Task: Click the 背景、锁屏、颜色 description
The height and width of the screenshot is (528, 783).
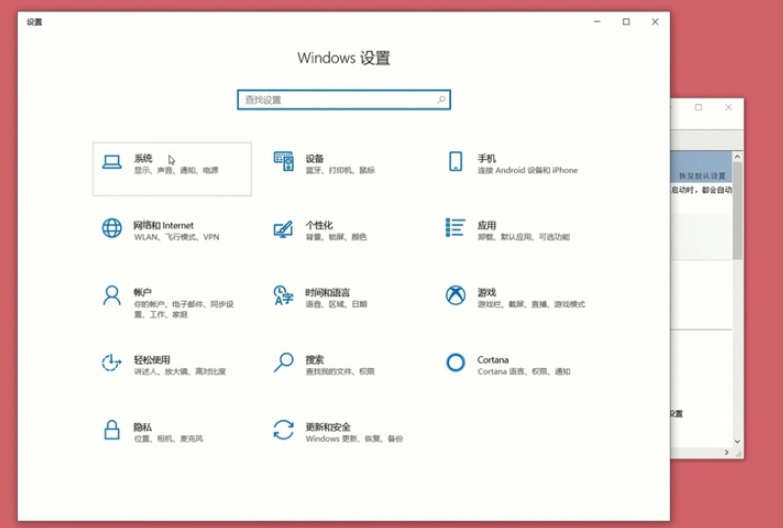Action: (336, 237)
